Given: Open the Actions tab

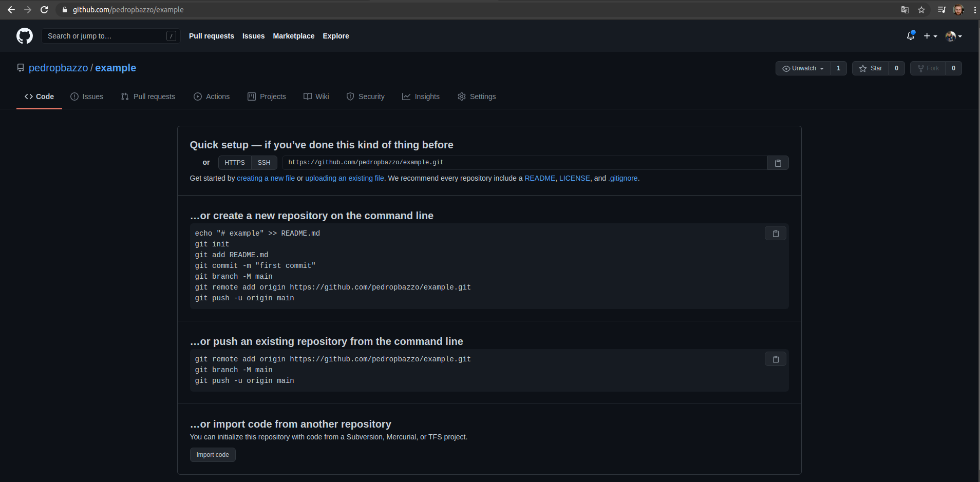Looking at the screenshot, I should click(212, 97).
